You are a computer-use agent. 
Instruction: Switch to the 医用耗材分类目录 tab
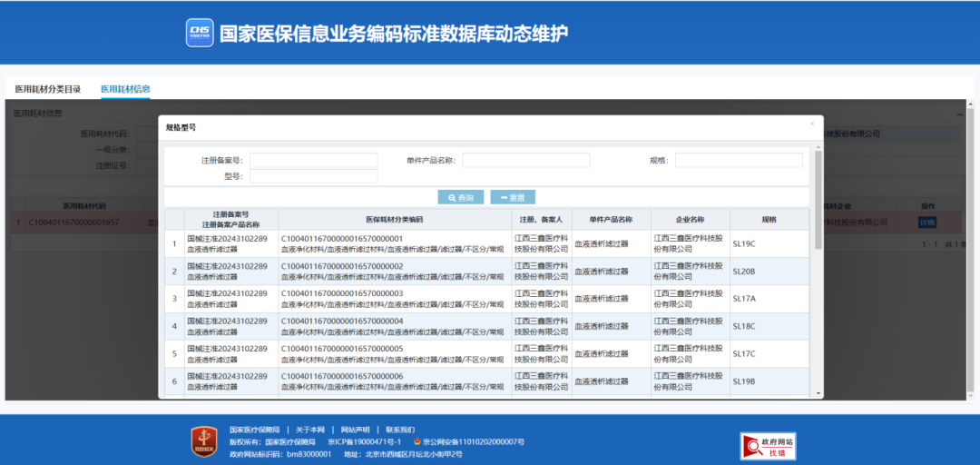click(x=48, y=89)
